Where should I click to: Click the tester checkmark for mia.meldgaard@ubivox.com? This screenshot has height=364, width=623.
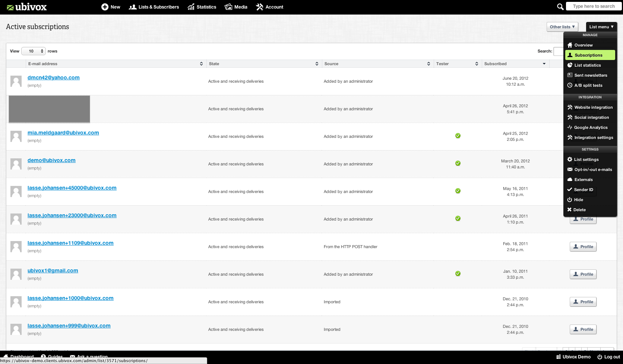tap(458, 136)
